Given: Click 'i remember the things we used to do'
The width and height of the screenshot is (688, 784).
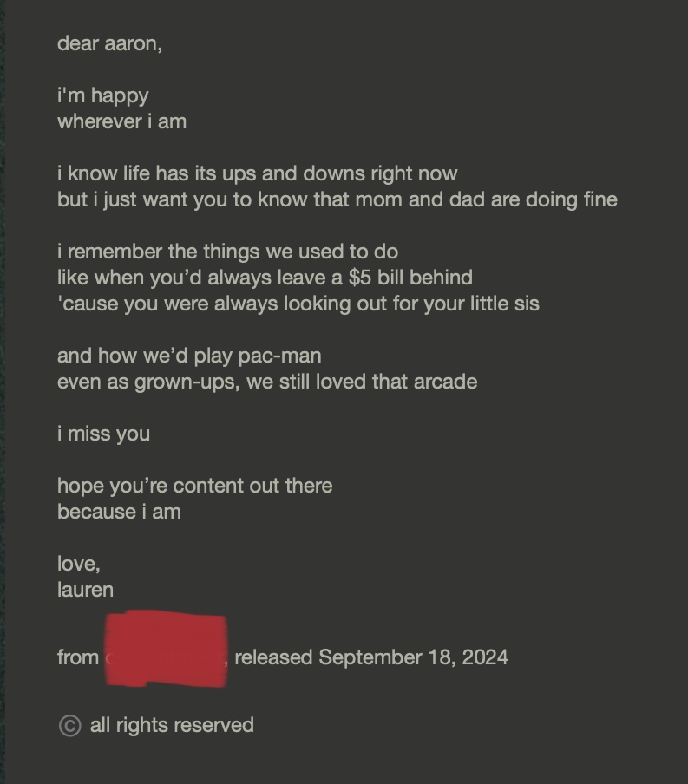Looking at the screenshot, I should 227,252.
